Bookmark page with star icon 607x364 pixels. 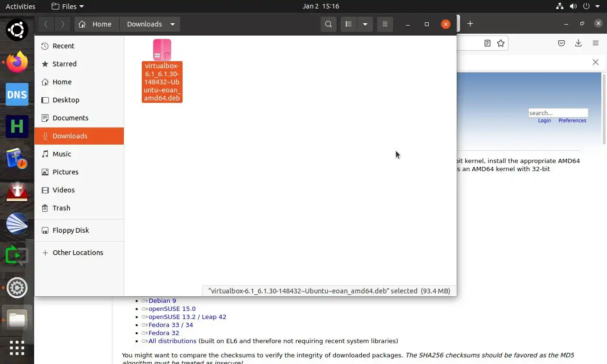tap(501, 43)
